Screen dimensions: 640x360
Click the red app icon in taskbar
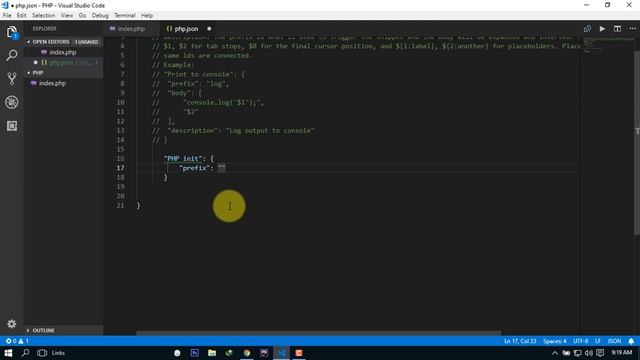299,353
